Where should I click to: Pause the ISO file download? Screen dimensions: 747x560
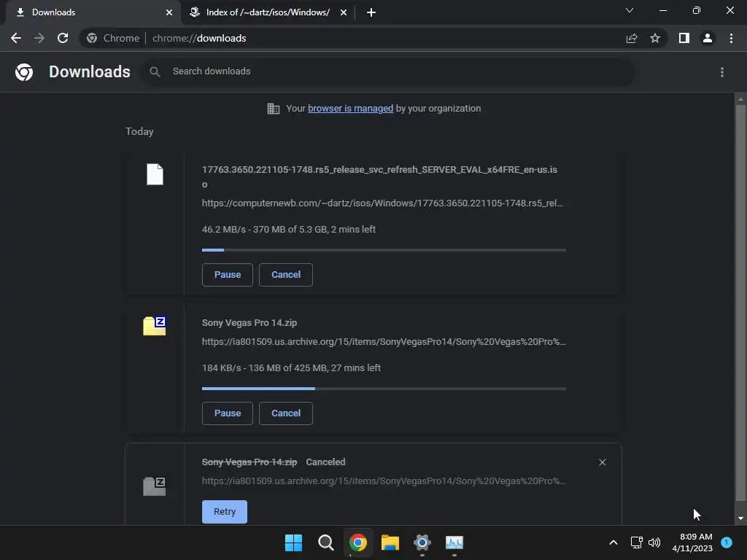click(228, 275)
